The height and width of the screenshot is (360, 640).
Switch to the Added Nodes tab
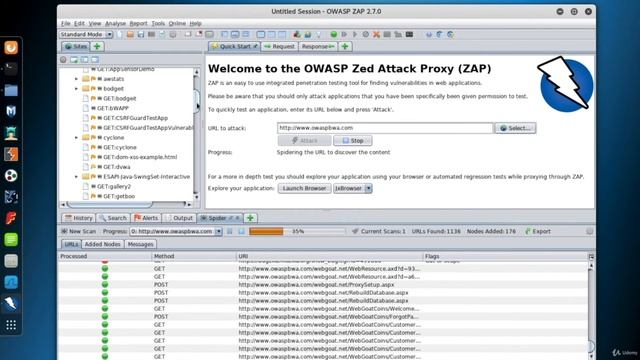point(102,244)
